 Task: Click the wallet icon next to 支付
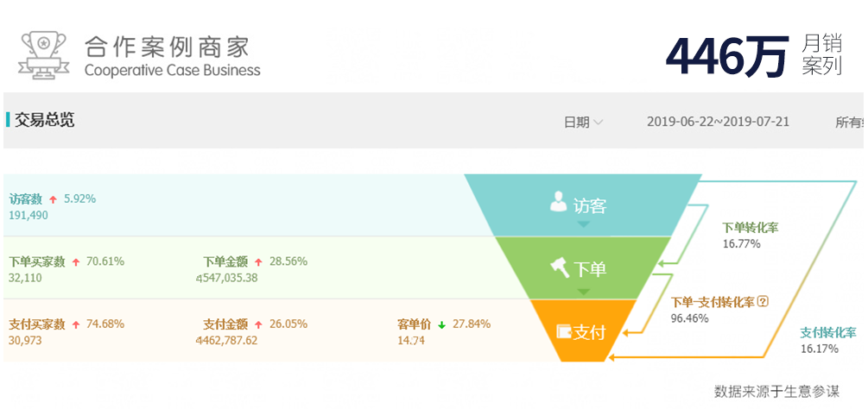[x=564, y=331]
